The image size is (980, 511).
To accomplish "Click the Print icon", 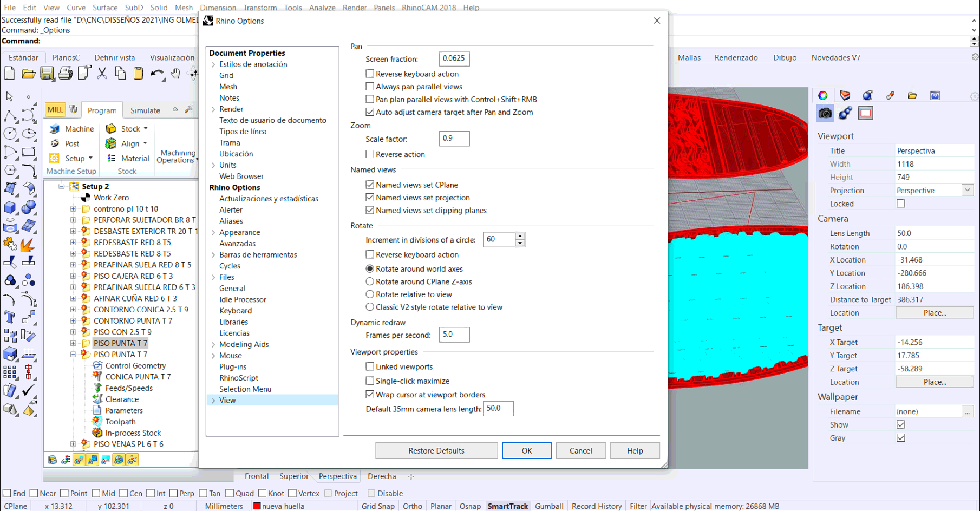I will coord(66,74).
